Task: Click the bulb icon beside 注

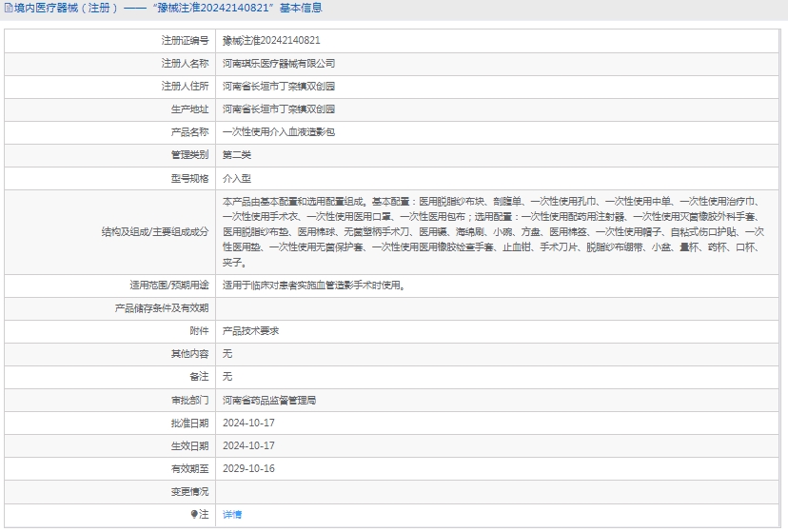Action: coord(194,514)
